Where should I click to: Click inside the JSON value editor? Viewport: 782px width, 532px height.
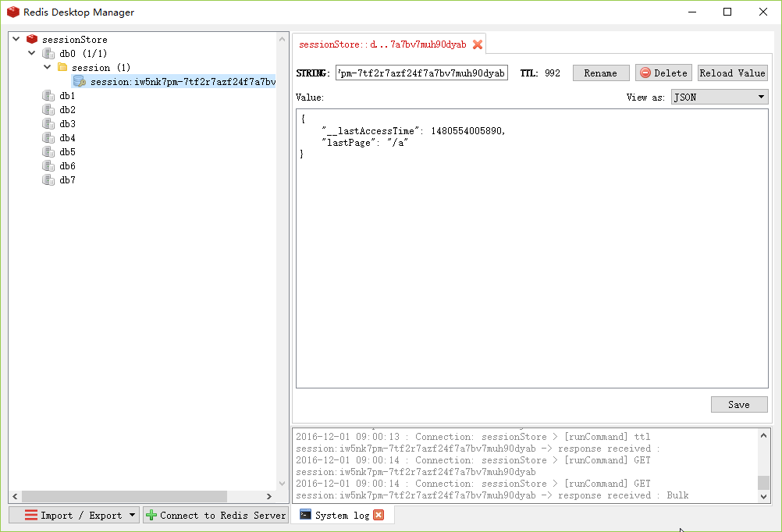(x=531, y=248)
